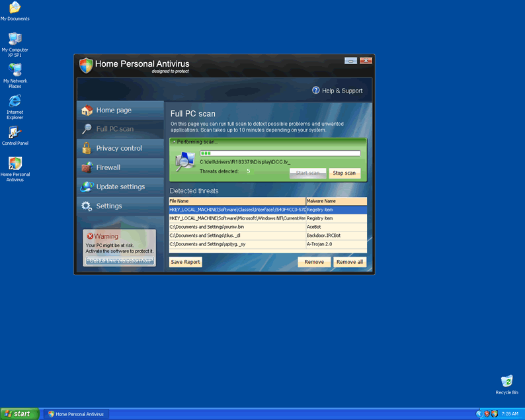Open Update settings globe icon
Image resolution: width=525 pixels, height=420 pixels.
87,187
